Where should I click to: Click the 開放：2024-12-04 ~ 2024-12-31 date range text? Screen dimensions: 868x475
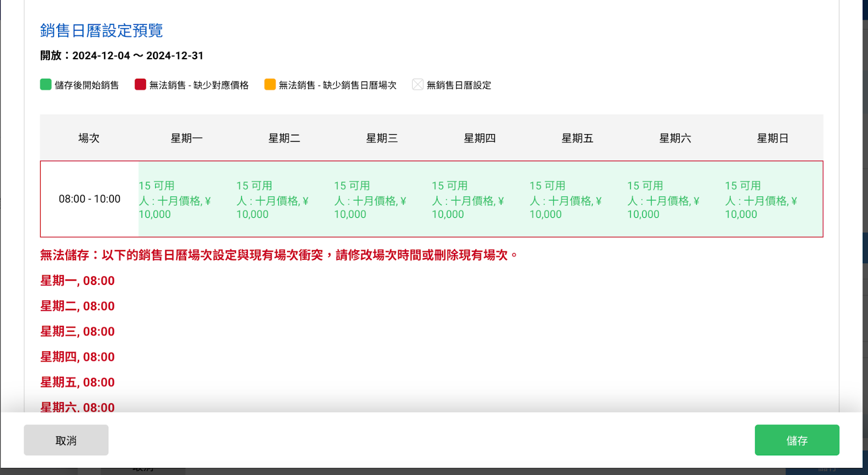pyautogui.click(x=122, y=55)
